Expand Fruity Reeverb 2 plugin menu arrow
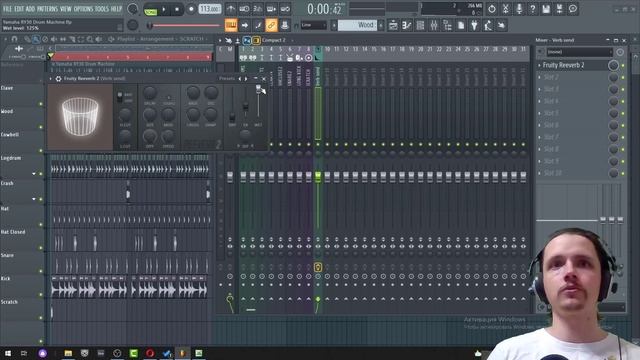 tap(51, 78)
